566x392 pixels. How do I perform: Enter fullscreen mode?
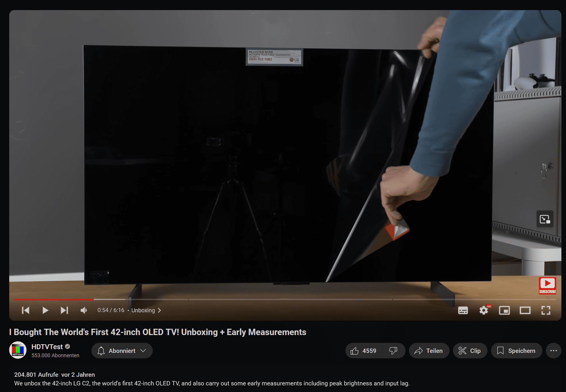[x=546, y=310]
